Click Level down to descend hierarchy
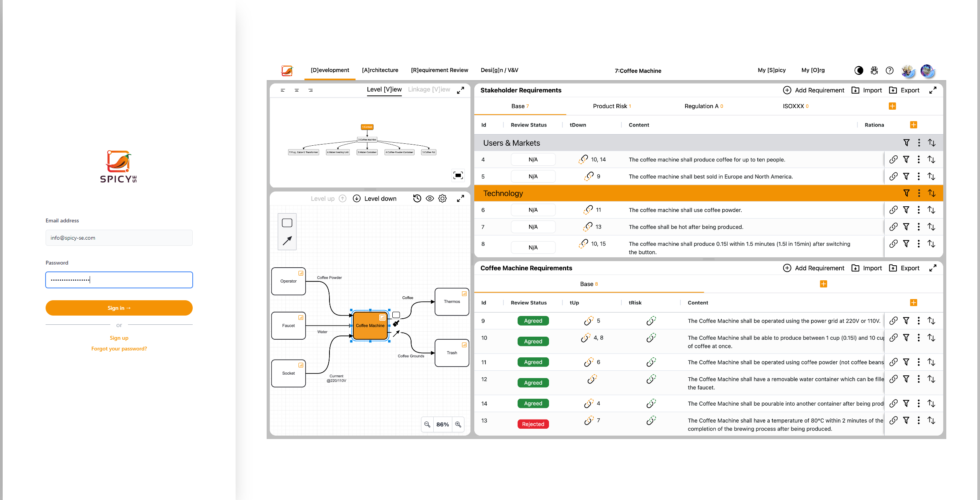Image resolution: width=980 pixels, height=500 pixels. tap(374, 199)
